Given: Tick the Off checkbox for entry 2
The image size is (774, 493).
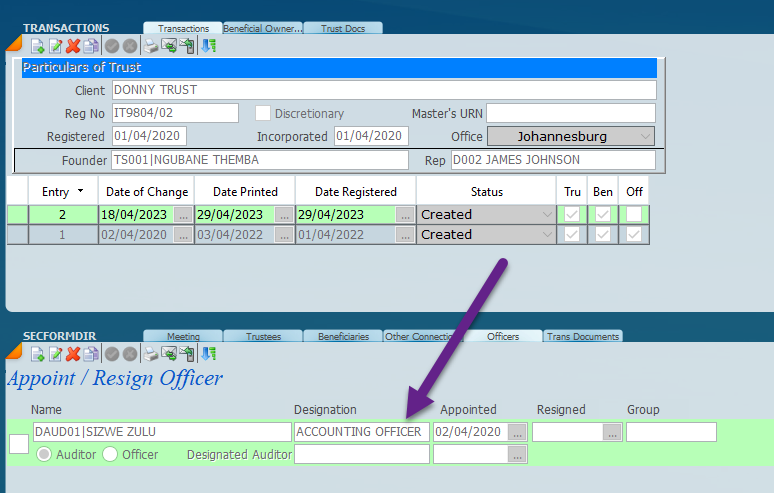Looking at the screenshot, I should pyautogui.click(x=634, y=214).
